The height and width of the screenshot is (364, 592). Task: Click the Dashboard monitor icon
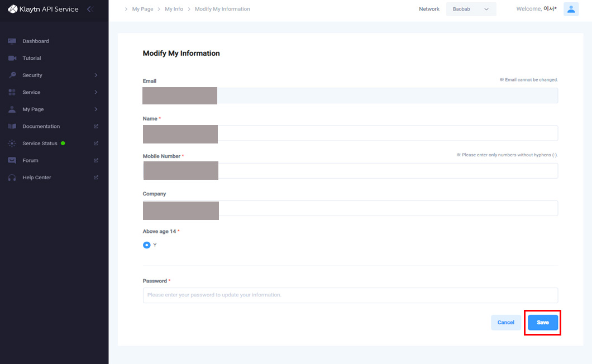coord(12,41)
